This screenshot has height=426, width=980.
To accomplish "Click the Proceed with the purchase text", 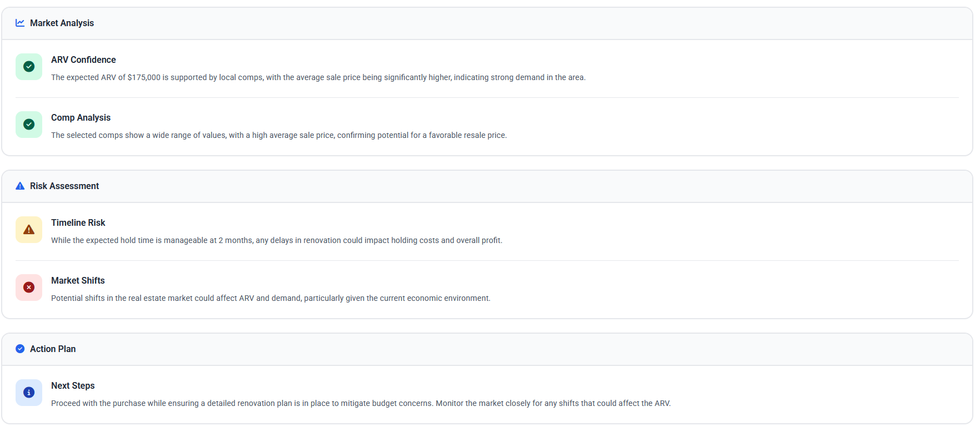I will pos(361,403).
